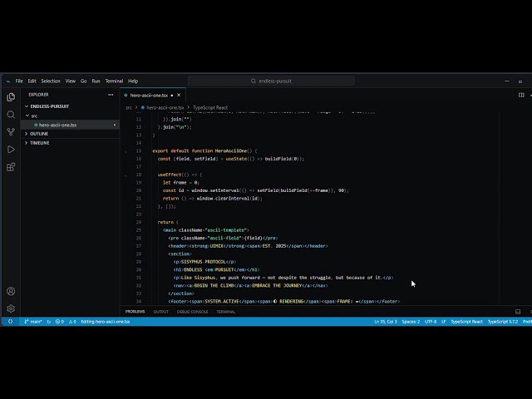Switch to the TERMINAL panel tab
The image size is (532, 399).
pyautogui.click(x=226, y=312)
